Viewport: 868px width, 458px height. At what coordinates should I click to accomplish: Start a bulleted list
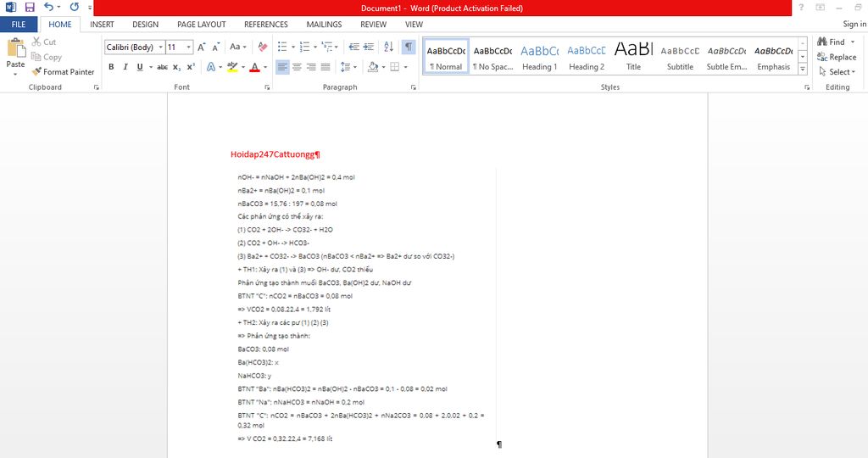(282, 47)
